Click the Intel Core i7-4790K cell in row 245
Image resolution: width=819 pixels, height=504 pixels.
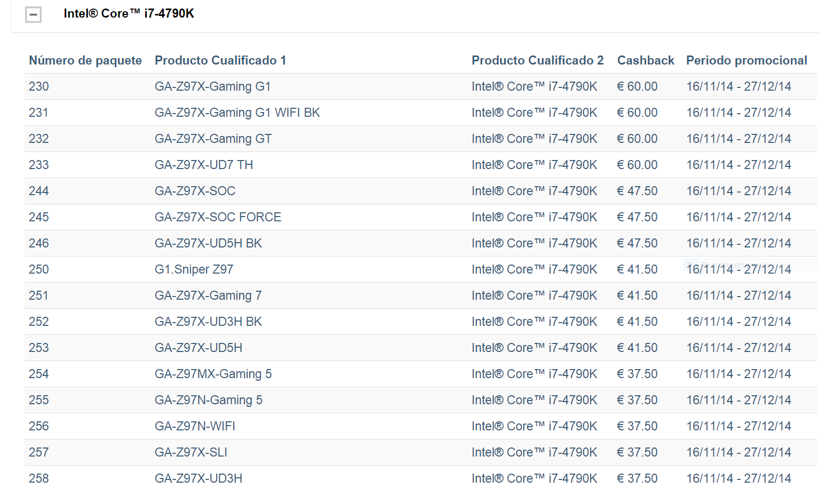[535, 217]
